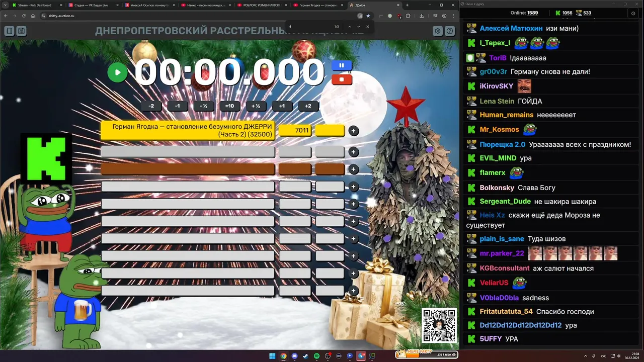The width and height of the screenshot is (644, 362).
Task: Click the save floppy-disk icon on the auction page
Action: [x=21, y=31]
